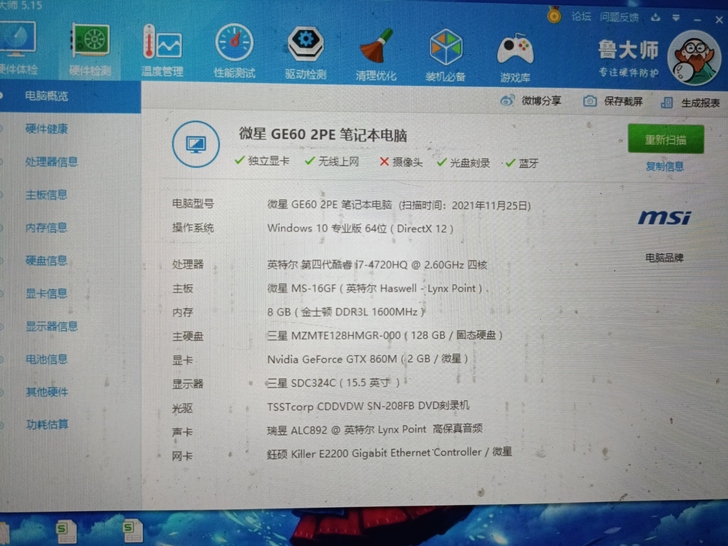Open the title bar dropdown menu arrow
Screen dimensions: 728x546
676,18
